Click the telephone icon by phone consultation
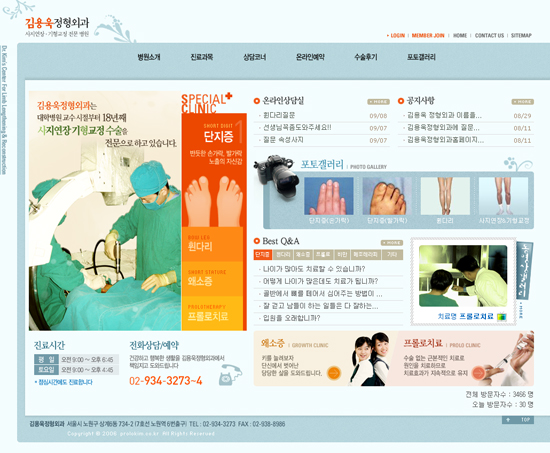Screen dimensions: 550x453 click(230, 375)
